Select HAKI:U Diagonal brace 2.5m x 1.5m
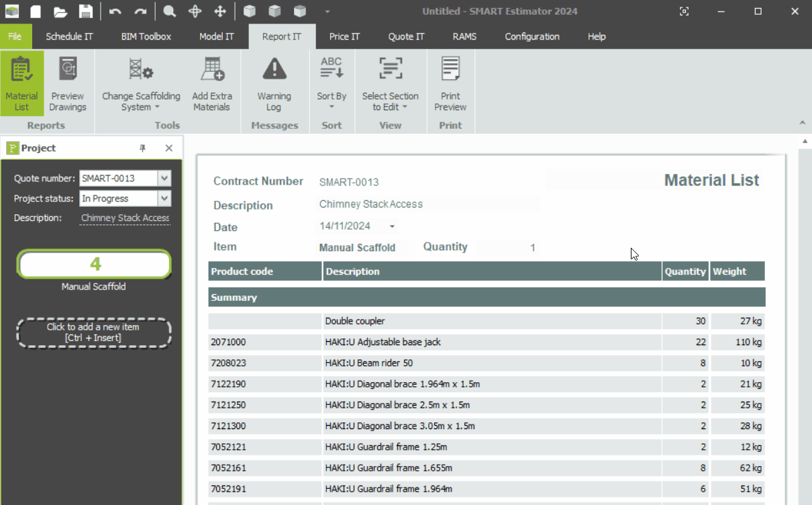The image size is (812, 505). pos(492,405)
